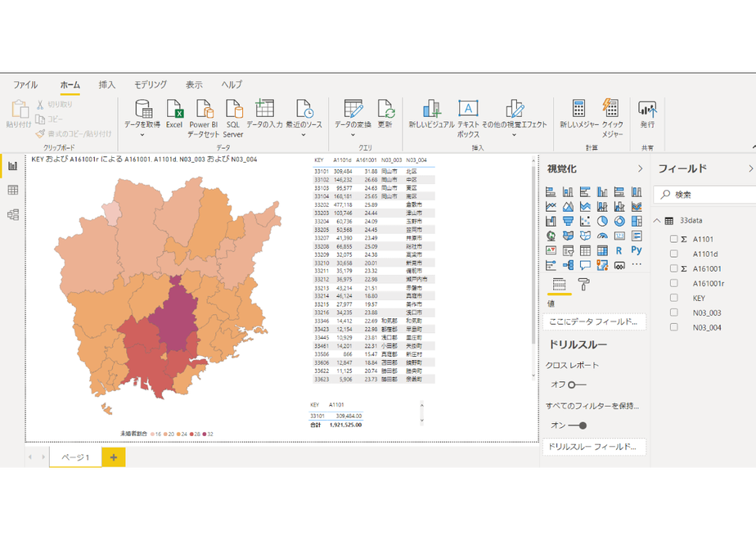Check the KEY field checkbox

coord(674,298)
